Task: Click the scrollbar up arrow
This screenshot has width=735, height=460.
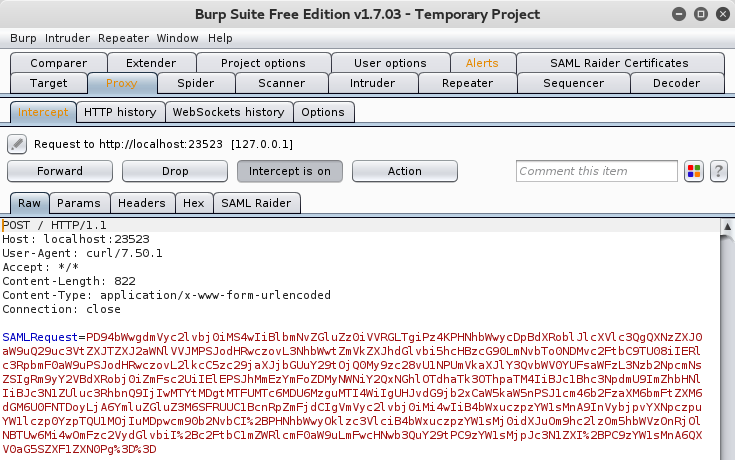Action: pyautogui.click(x=728, y=227)
